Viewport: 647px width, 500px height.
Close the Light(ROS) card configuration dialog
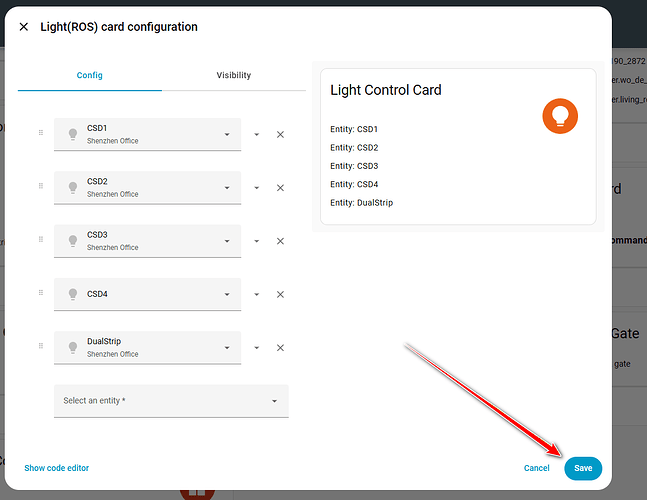[24, 27]
